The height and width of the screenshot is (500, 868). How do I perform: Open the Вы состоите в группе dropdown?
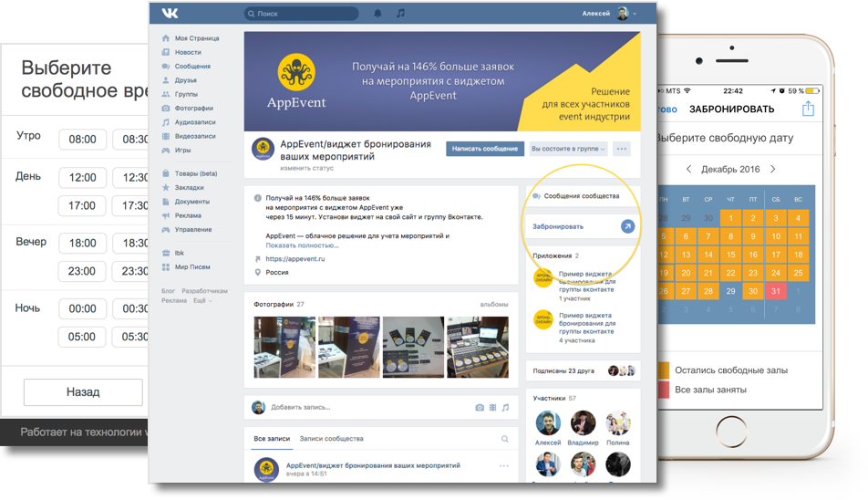pos(568,149)
